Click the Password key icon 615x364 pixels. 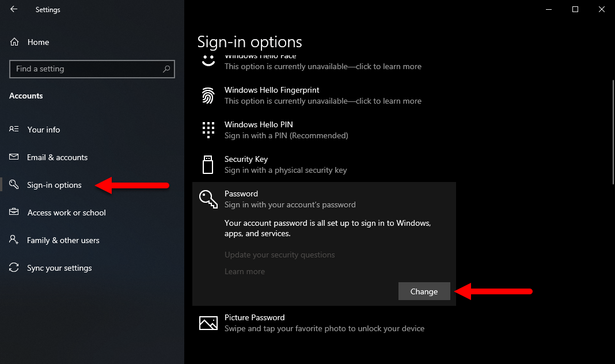208,199
